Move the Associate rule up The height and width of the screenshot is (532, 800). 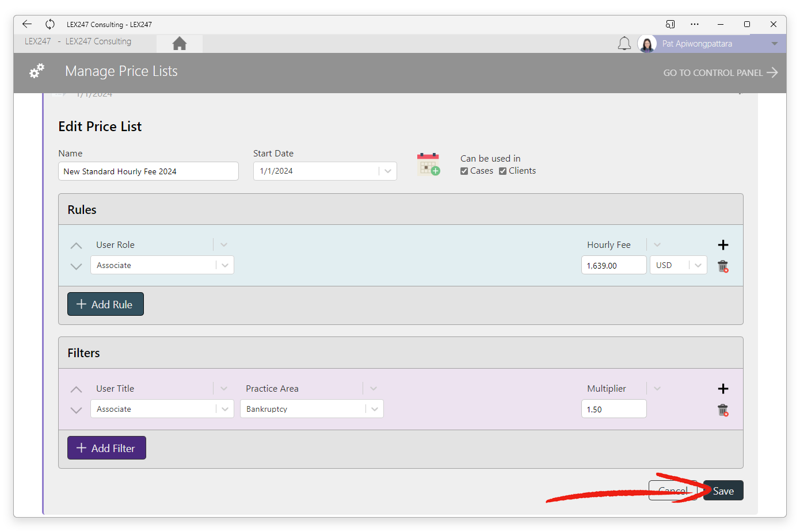coord(76,246)
